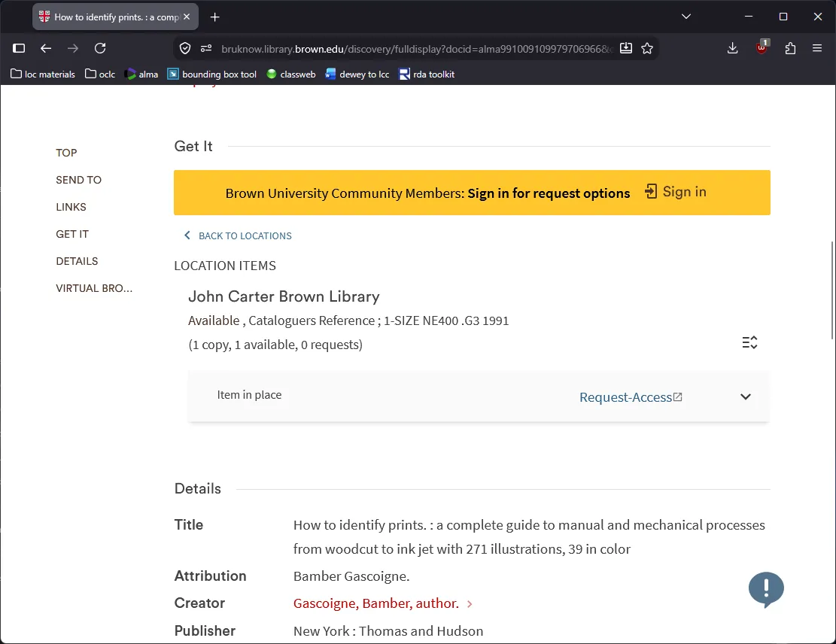Viewport: 836px width, 644px height.
Task: Click call number 1-SIZE NE400 .G3 1991 text
Action: tap(446, 321)
